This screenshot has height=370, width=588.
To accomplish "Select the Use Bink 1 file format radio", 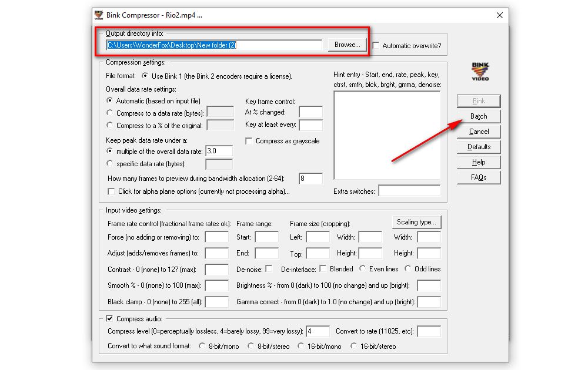I will point(145,76).
